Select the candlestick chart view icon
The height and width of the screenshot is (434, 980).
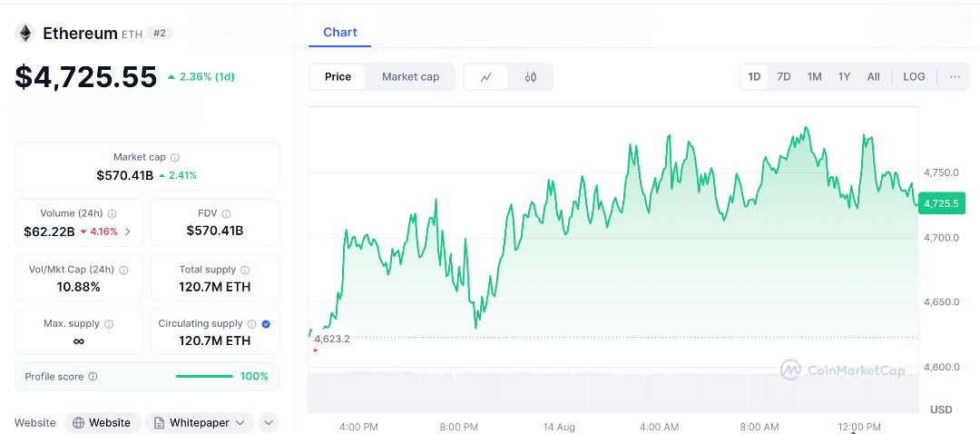tap(531, 77)
